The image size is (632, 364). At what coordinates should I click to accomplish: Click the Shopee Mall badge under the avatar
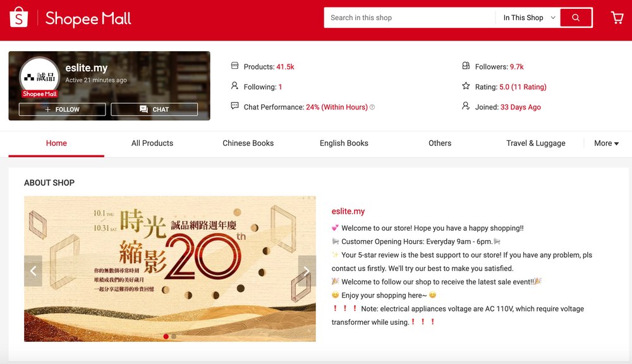tap(39, 94)
